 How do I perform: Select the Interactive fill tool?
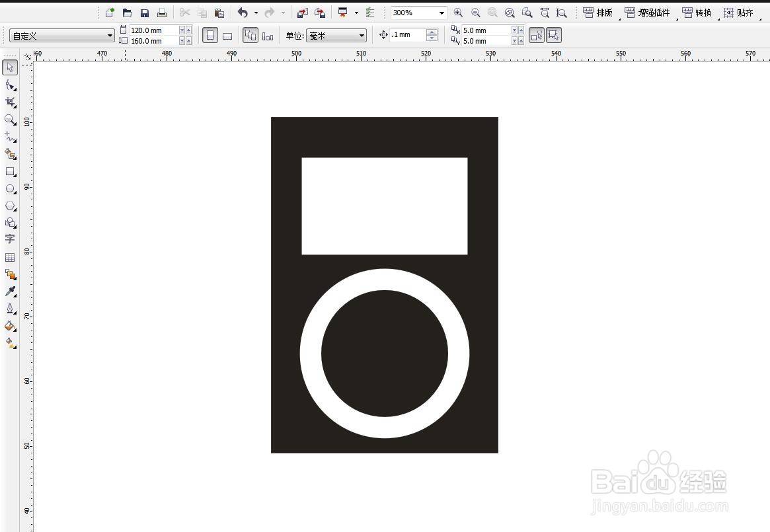pos(10,343)
